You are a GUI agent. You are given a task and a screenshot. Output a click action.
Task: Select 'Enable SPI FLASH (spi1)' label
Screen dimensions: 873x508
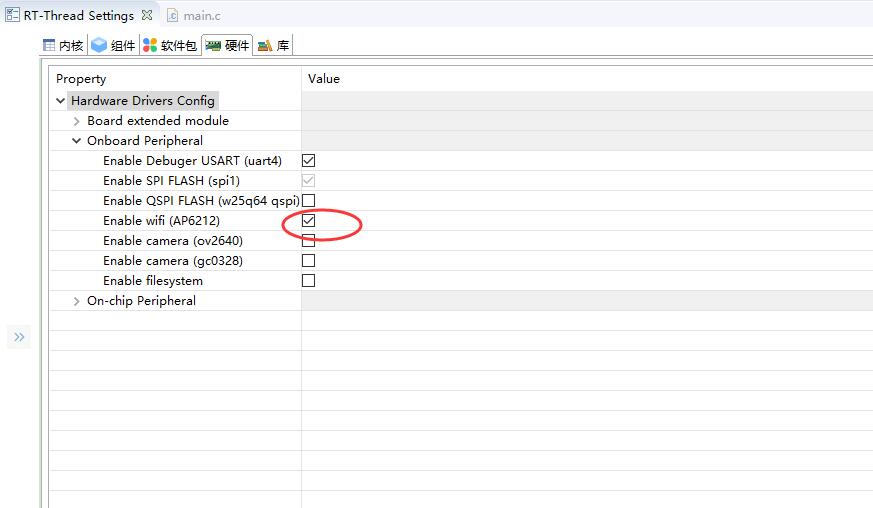171,181
